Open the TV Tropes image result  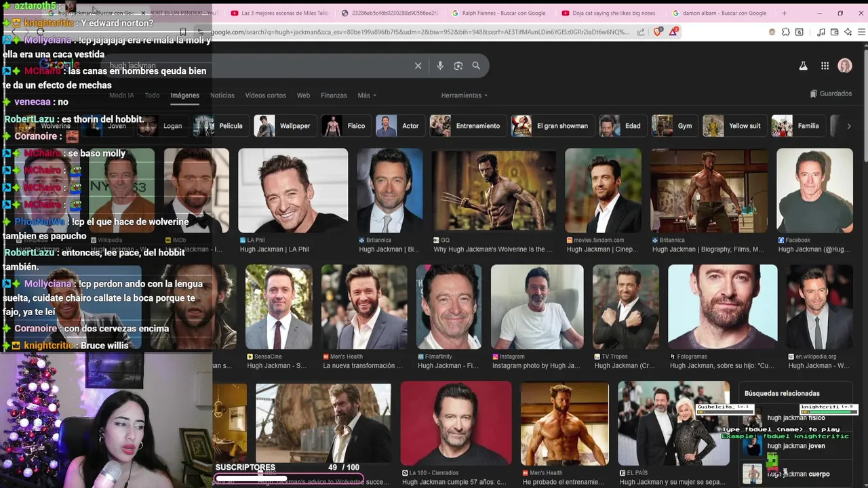[x=626, y=307]
